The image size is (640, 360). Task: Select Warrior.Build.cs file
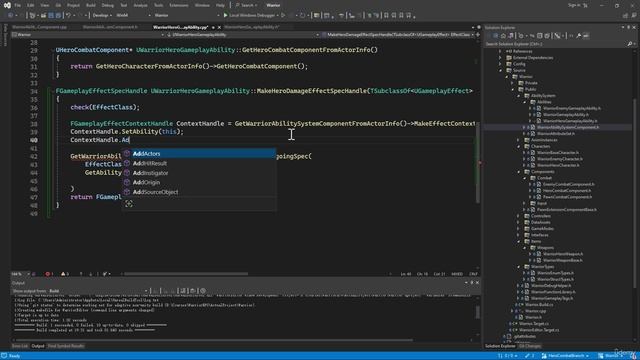point(539,304)
